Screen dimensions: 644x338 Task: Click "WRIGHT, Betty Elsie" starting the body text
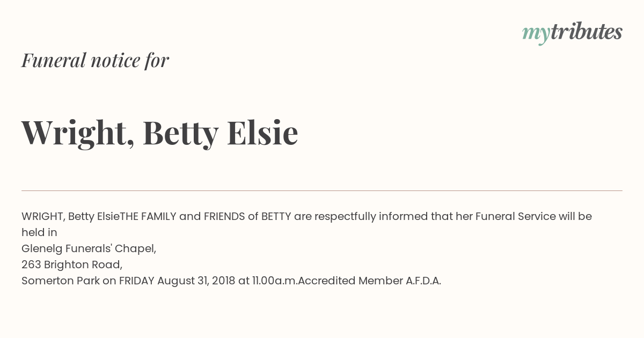coord(70,217)
